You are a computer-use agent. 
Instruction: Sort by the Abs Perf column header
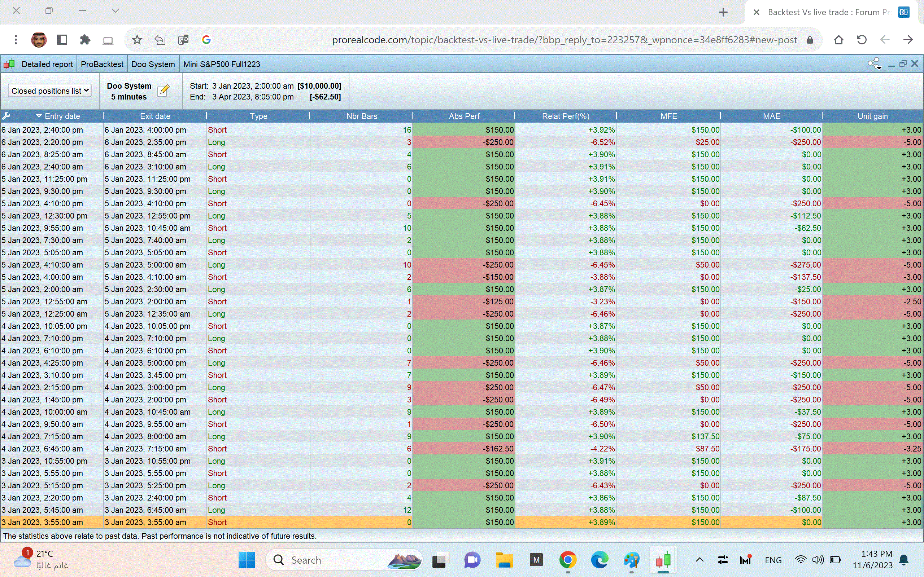(x=463, y=116)
